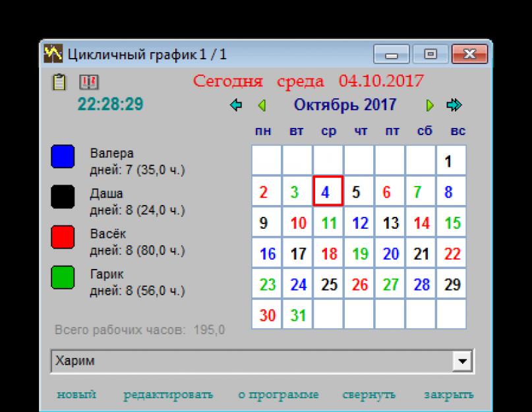Click the open book icon beside clipboard
This screenshot has height=412, width=532.
tap(86, 82)
